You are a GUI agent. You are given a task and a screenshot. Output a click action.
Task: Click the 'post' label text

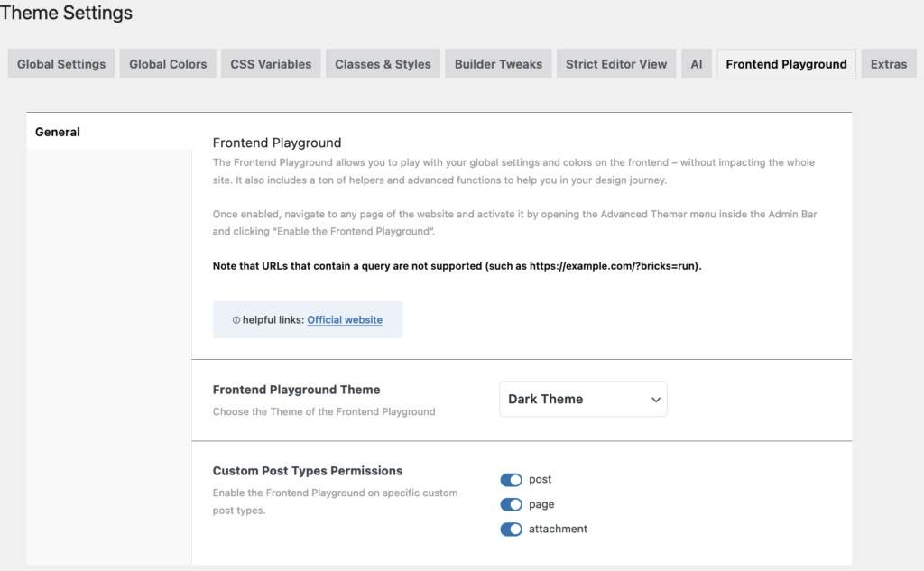click(541, 480)
